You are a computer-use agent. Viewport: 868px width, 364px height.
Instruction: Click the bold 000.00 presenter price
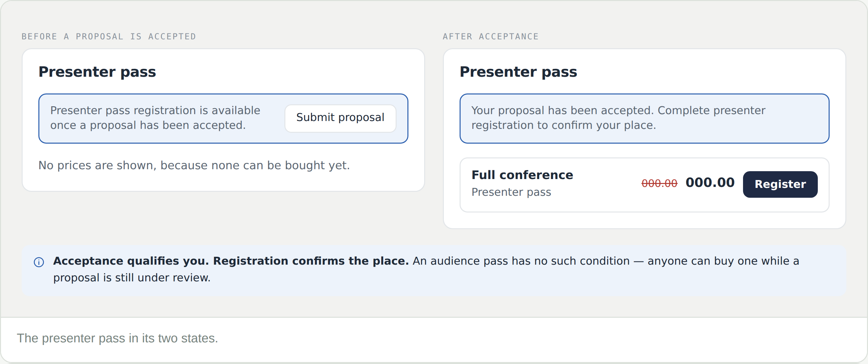[710, 183]
